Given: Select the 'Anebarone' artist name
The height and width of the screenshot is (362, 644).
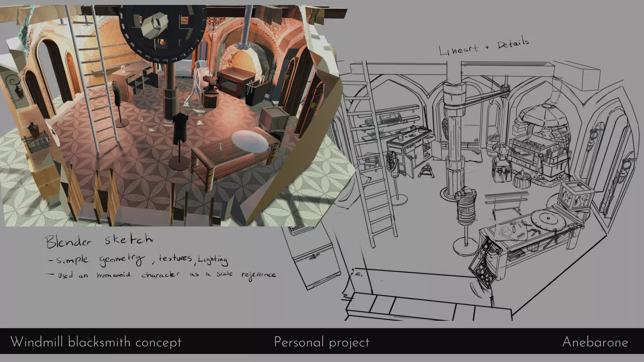Looking at the screenshot, I should click(595, 343).
